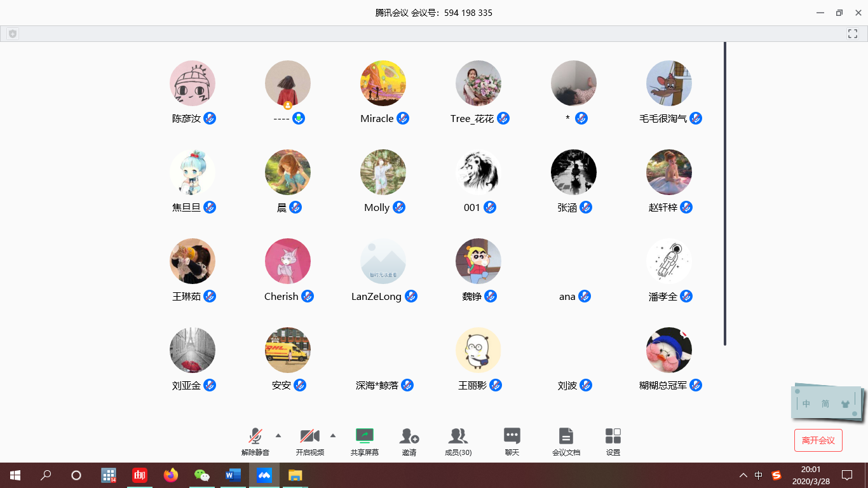868x488 pixels.
Task: Select Cherish's participant avatar
Action: tap(288, 261)
